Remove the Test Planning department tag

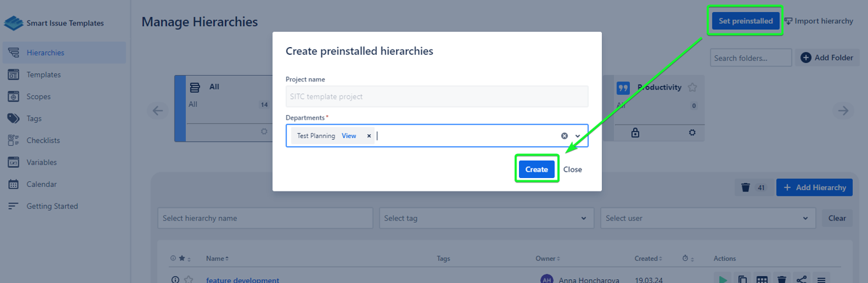pos(369,136)
